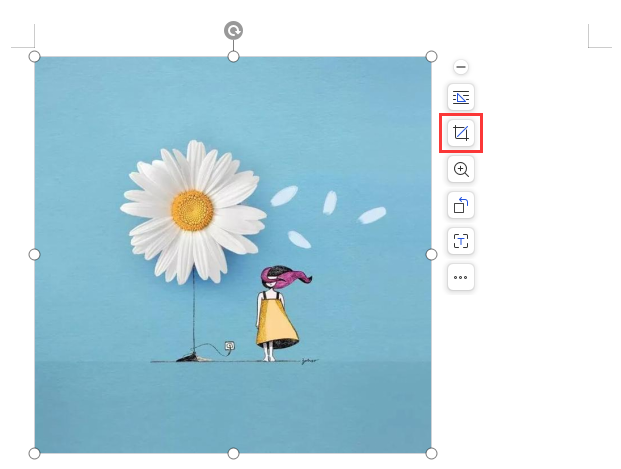Select the Crop picture tool
Image resolution: width=621 pixels, height=469 pixels.
coord(461,133)
